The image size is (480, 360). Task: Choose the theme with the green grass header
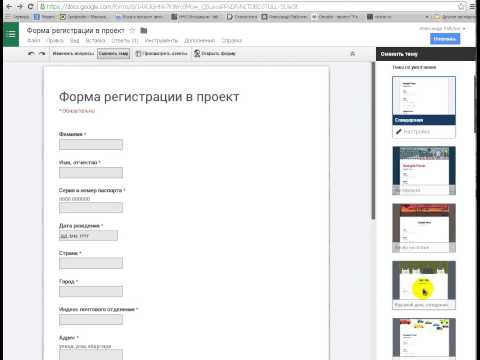click(424, 285)
